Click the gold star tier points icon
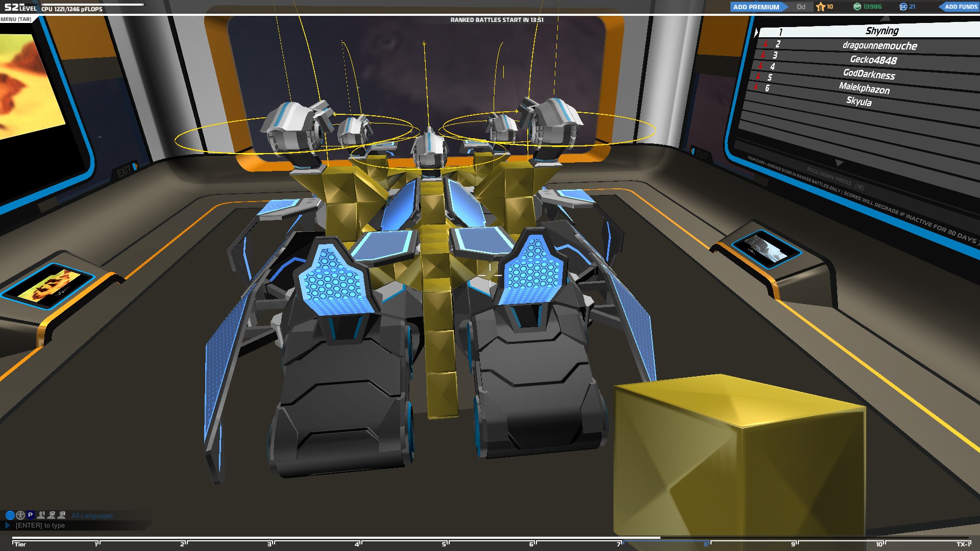The width and height of the screenshot is (980, 551). tap(820, 7)
